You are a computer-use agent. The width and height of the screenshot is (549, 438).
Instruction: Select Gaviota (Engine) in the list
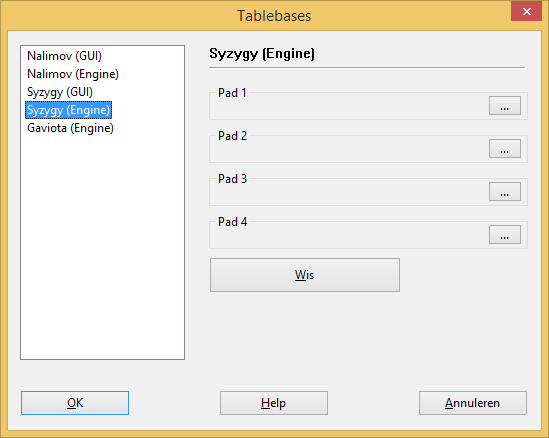point(70,128)
